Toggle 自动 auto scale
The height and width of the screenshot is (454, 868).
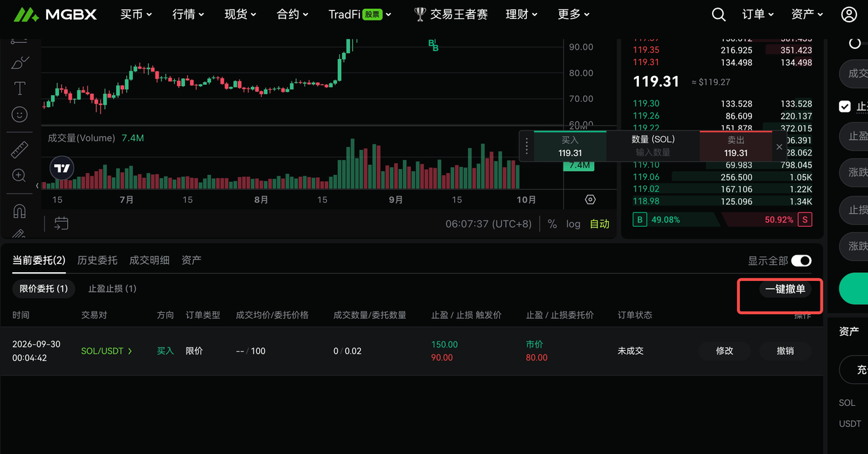pyautogui.click(x=599, y=224)
